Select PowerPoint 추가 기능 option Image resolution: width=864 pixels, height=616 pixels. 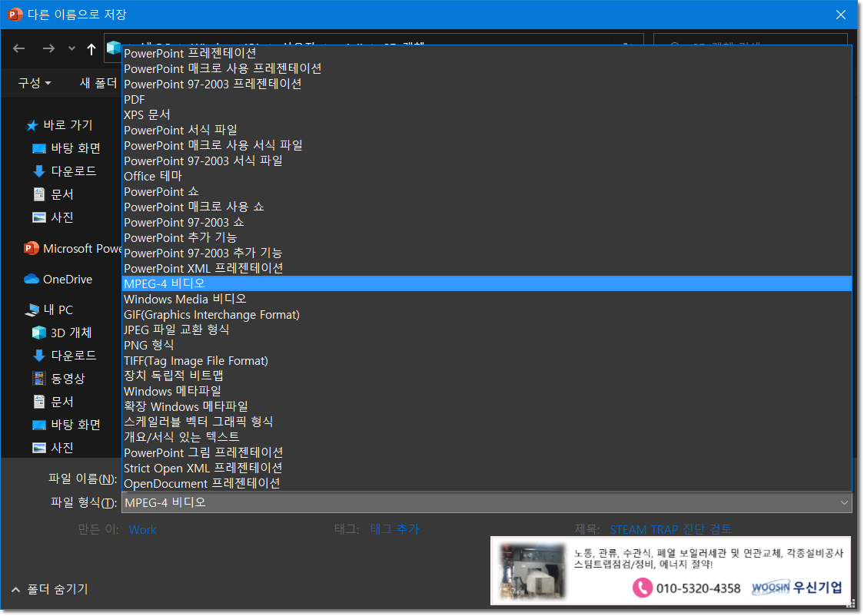point(487,238)
